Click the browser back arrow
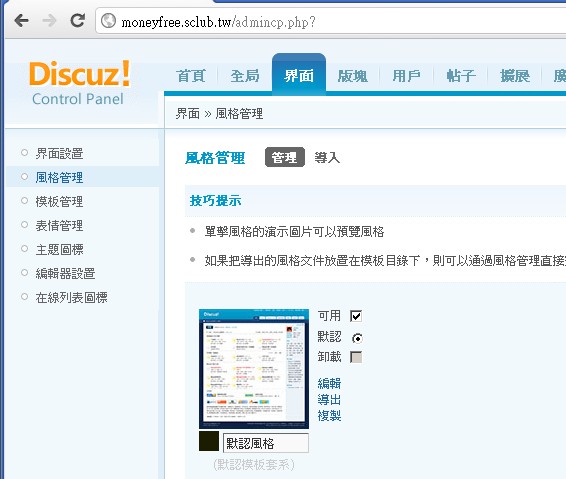Viewport: 566px width, 479px height. pyautogui.click(x=22, y=21)
